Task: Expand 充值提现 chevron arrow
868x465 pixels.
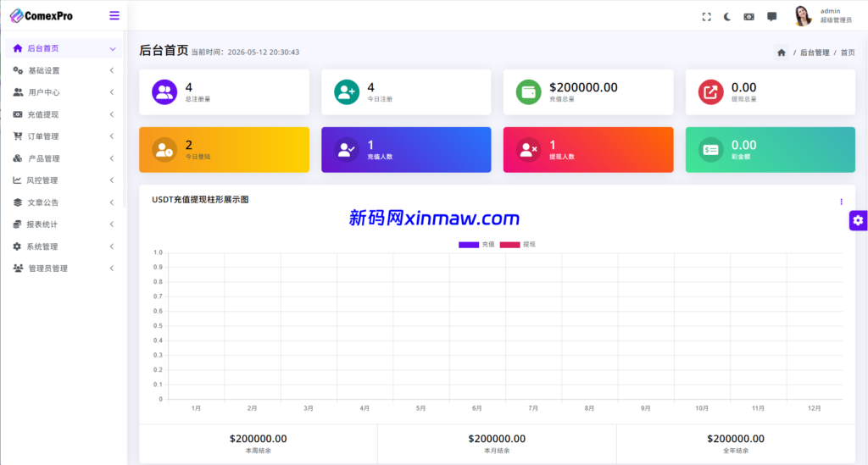Action: (112, 114)
